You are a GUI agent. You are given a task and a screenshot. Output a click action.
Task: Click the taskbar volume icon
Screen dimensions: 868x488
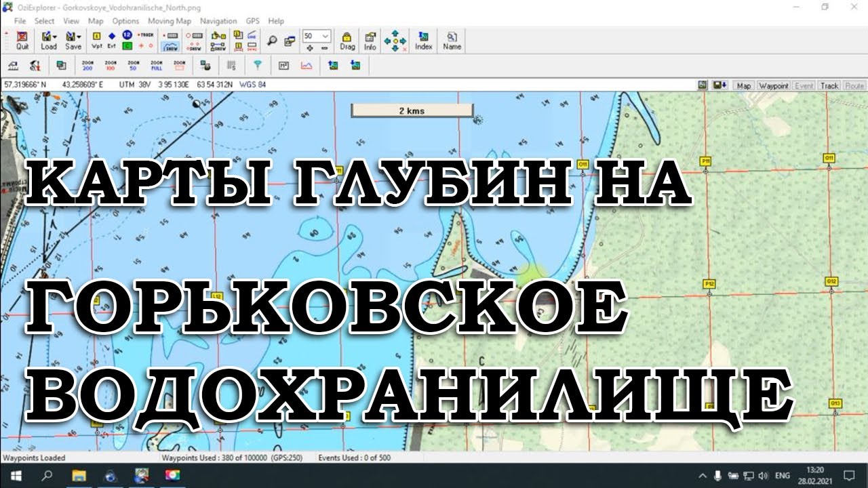click(763, 475)
